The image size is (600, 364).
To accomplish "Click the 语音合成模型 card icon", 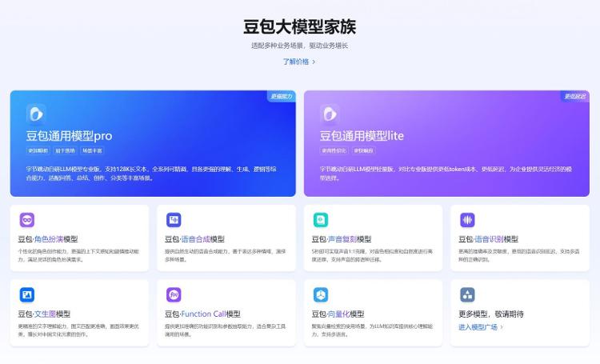I will click(174, 220).
